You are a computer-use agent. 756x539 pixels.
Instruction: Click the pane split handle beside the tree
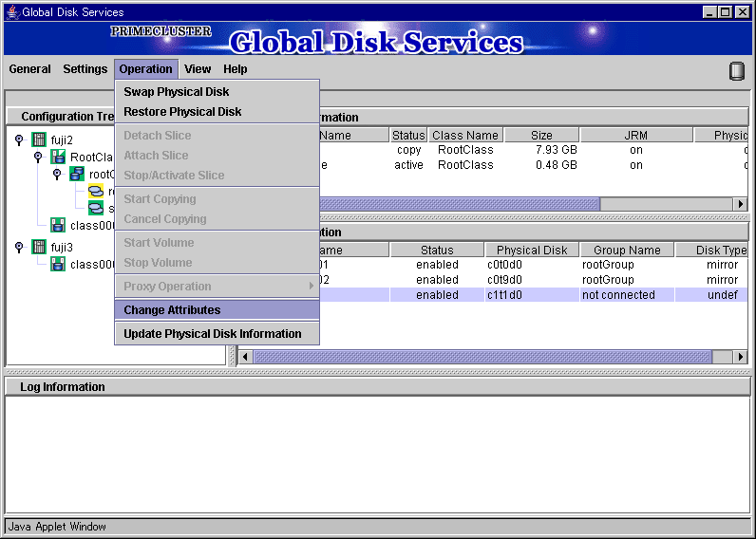coord(232,357)
